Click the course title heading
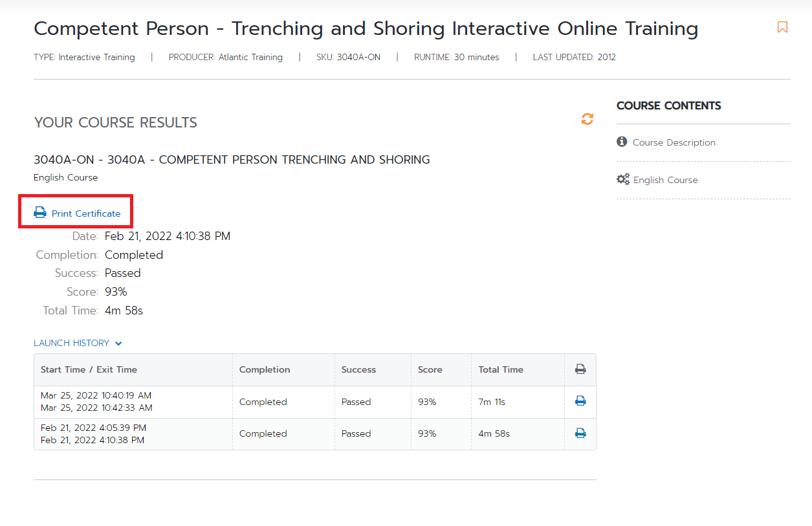Screen dimensions: 812x526 click(x=366, y=28)
